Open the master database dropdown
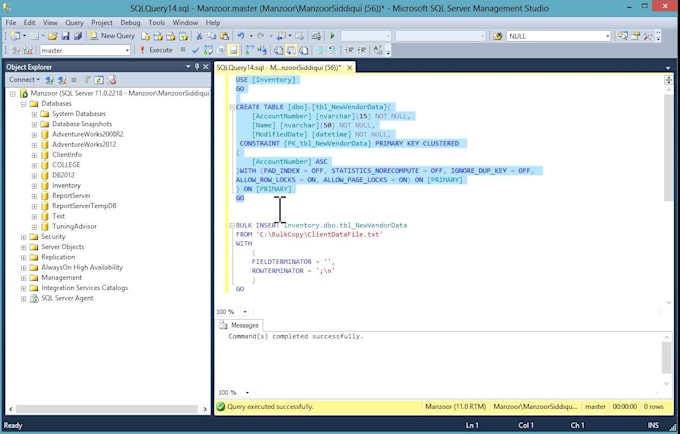The height and width of the screenshot is (434, 680). (127, 51)
